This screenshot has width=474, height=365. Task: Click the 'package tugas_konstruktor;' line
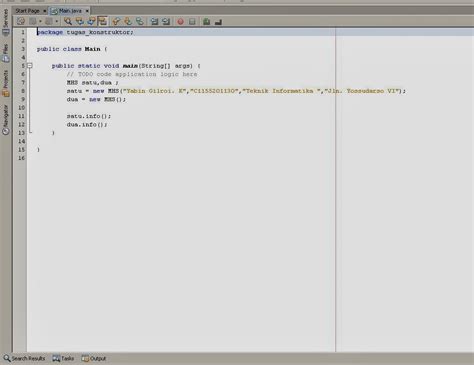(85, 32)
